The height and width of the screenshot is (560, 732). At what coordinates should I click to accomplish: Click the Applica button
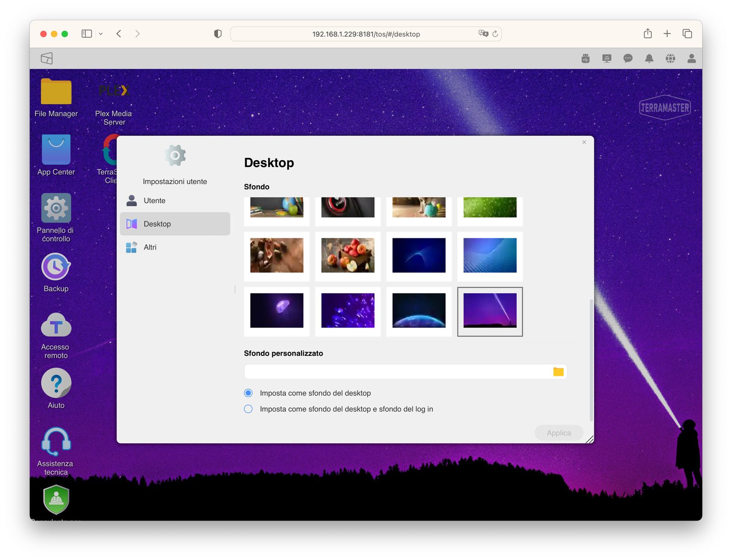tap(559, 433)
